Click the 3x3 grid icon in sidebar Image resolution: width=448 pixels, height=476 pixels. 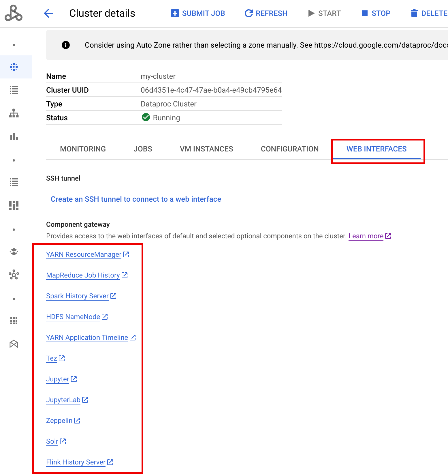[14, 321]
